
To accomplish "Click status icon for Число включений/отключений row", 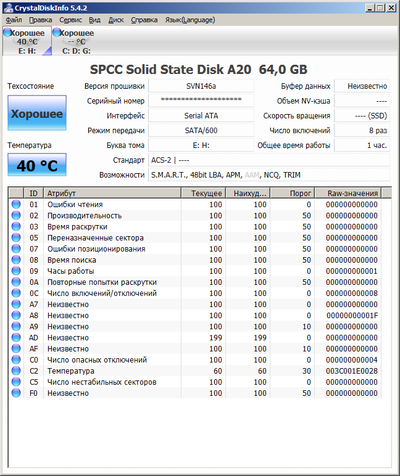I will click(16, 293).
